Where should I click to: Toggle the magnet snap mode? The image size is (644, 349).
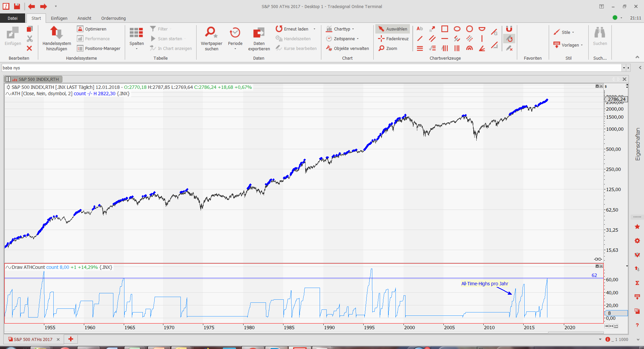(x=509, y=29)
